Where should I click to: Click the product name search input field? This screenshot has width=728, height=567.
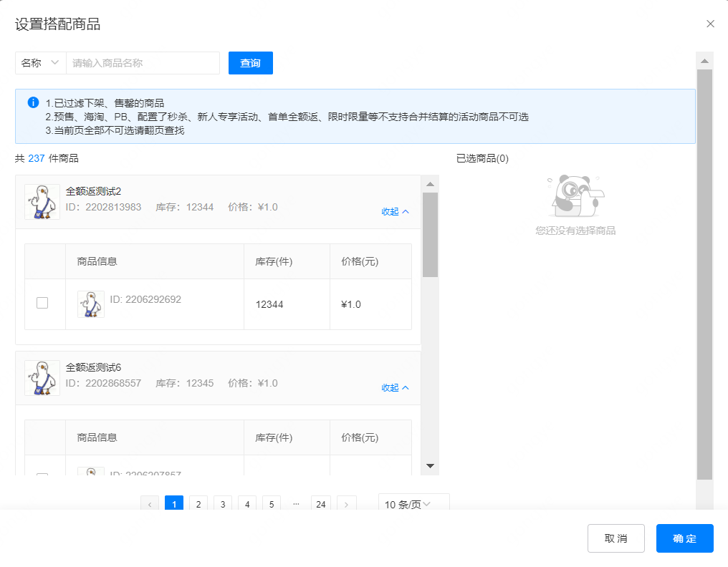tap(143, 63)
